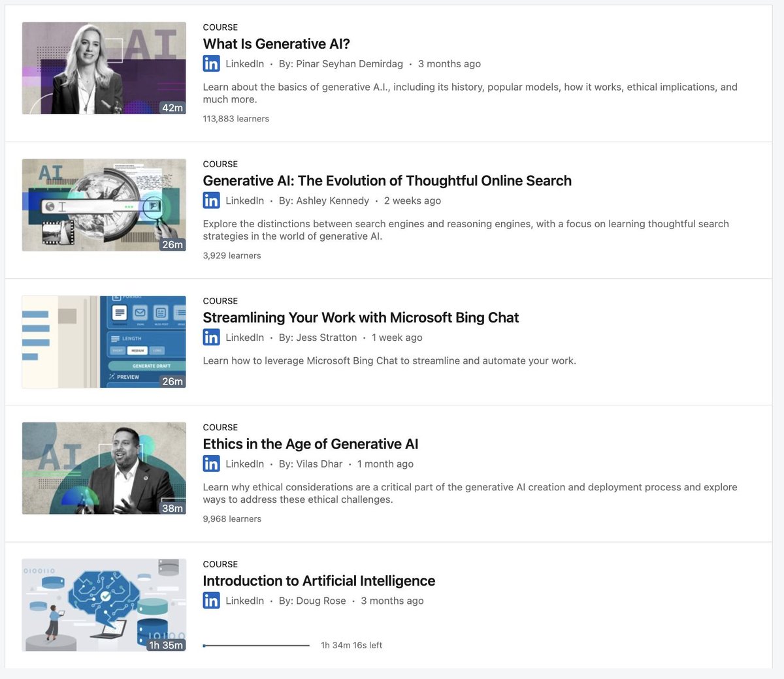Click author text By: Vilas Dhar
The width and height of the screenshot is (784, 679).
[310, 464]
